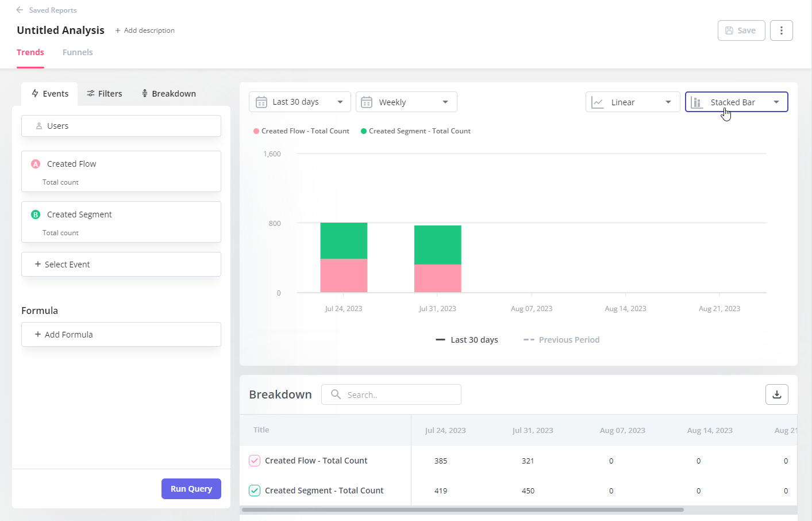Click the value 385 in the table
This screenshot has width=812, height=521.
click(x=441, y=461)
